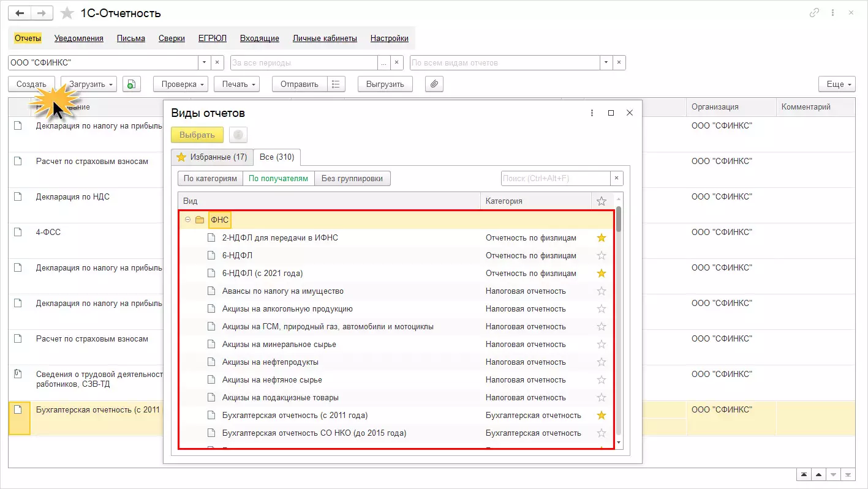Click the Создать button
This screenshot has width=868, height=489.
click(x=31, y=84)
